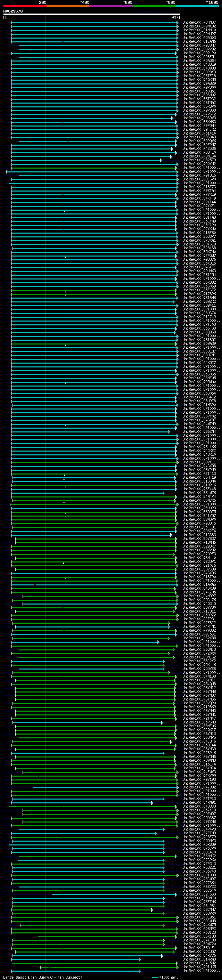Click the red 20% identity legend segment
The width and height of the screenshot is (222, 980).
click(x=25, y=6)
